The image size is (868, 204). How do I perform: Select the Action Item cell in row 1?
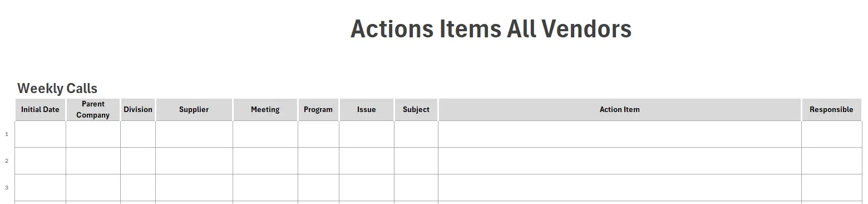[619, 134]
